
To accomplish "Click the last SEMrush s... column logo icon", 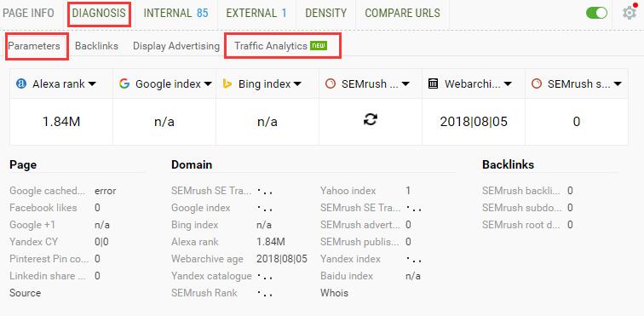I will pos(537,83).
